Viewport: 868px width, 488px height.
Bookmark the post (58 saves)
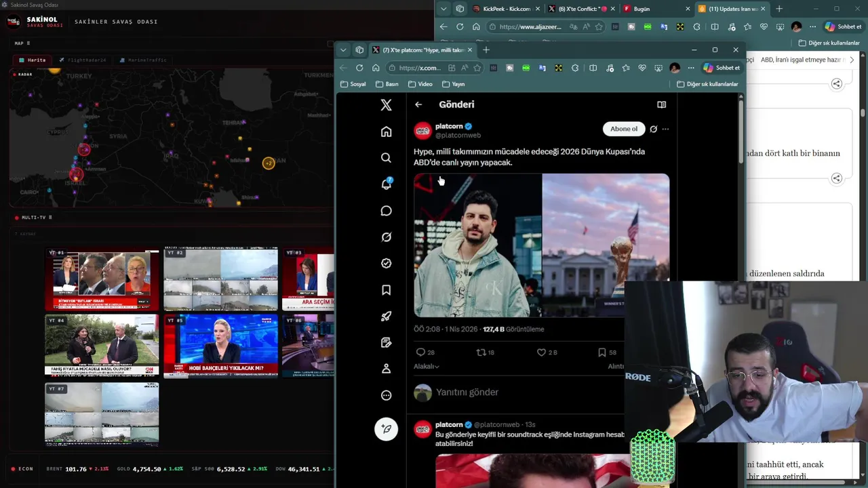[607, 352]
